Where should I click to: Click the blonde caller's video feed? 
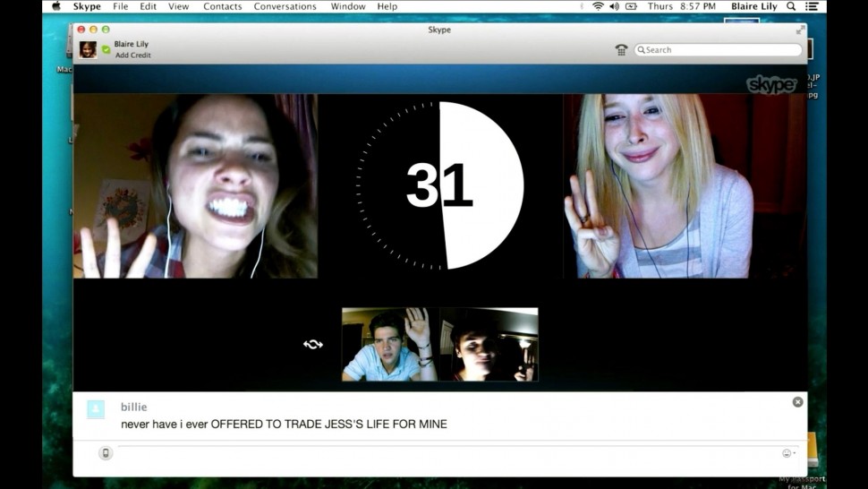685,186
